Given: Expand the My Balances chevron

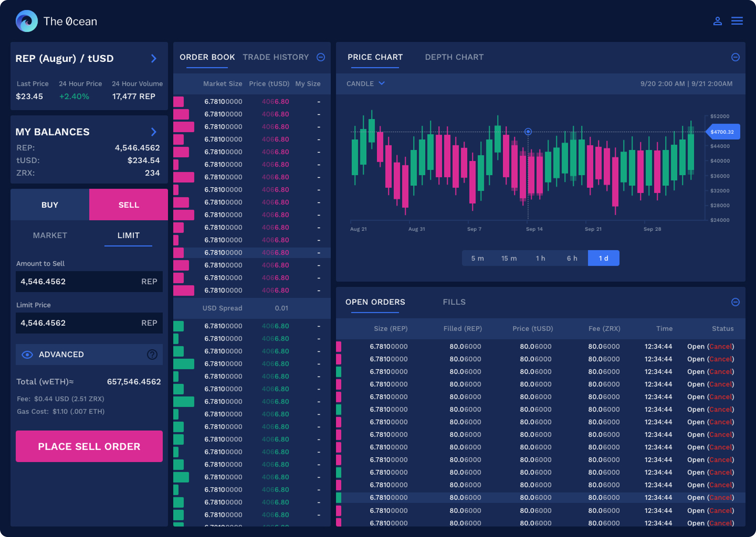Looking at the screenshot, I should (154, 132).
